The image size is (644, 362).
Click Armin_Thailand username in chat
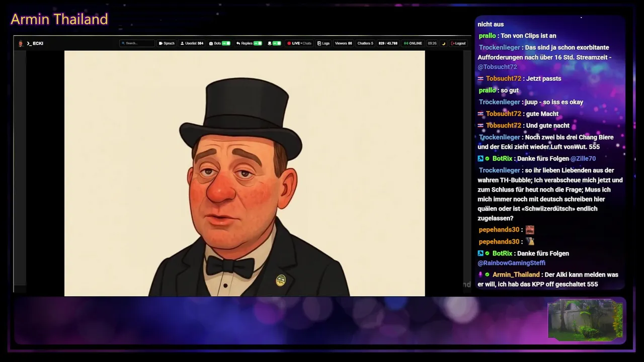[516, 275]
